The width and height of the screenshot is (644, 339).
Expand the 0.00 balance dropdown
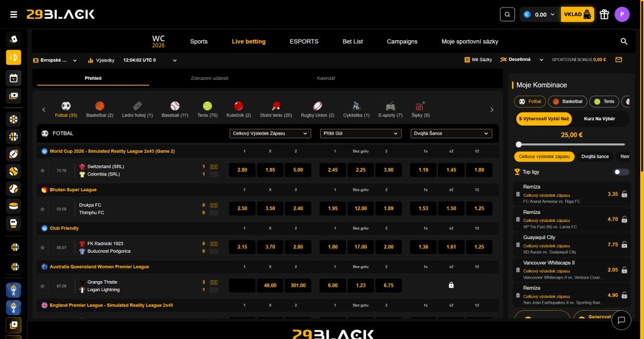[540, 14]
